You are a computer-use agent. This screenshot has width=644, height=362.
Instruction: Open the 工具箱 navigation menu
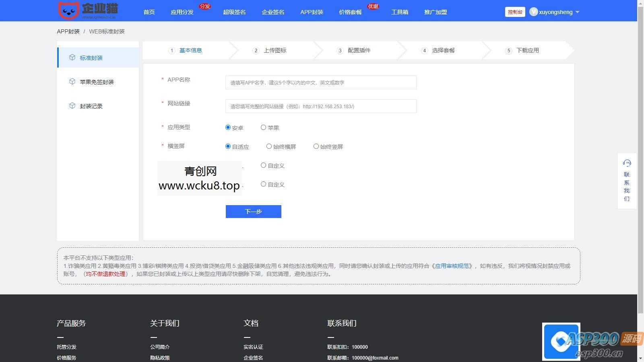400,12
